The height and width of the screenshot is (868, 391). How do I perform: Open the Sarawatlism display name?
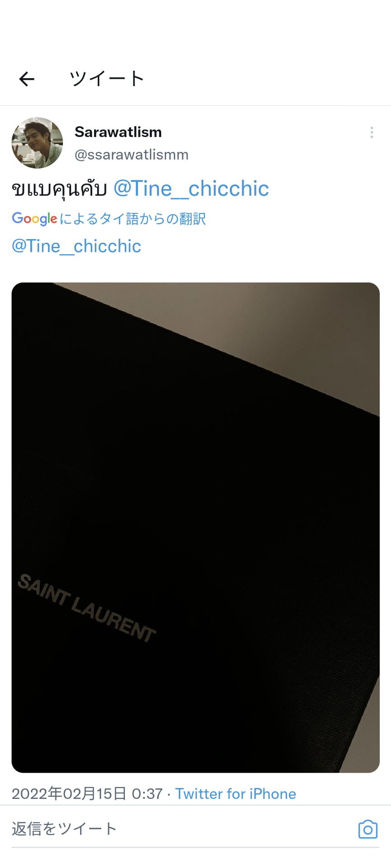(118, 132)
